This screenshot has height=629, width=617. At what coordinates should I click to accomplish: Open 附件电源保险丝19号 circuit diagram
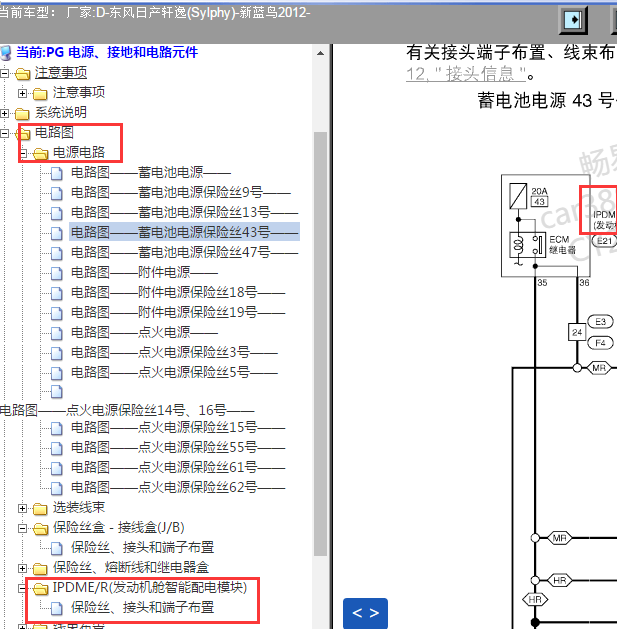178,312
